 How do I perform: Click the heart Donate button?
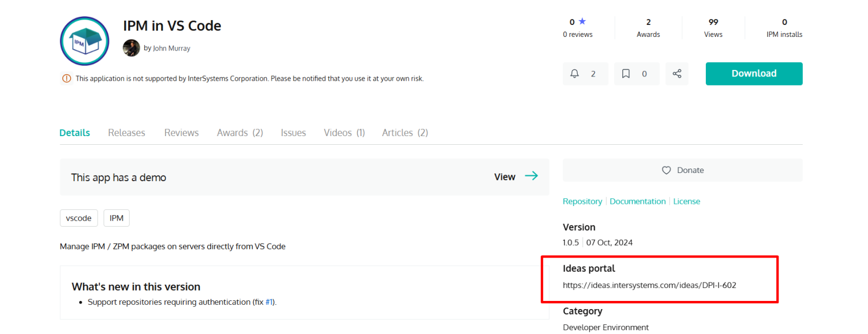[682, 170]
